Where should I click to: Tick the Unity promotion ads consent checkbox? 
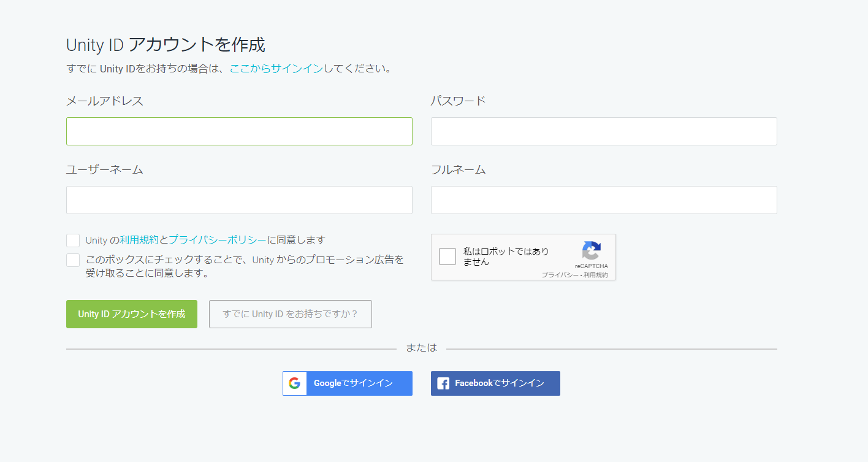pyautogui.click(x=73, y=260)
